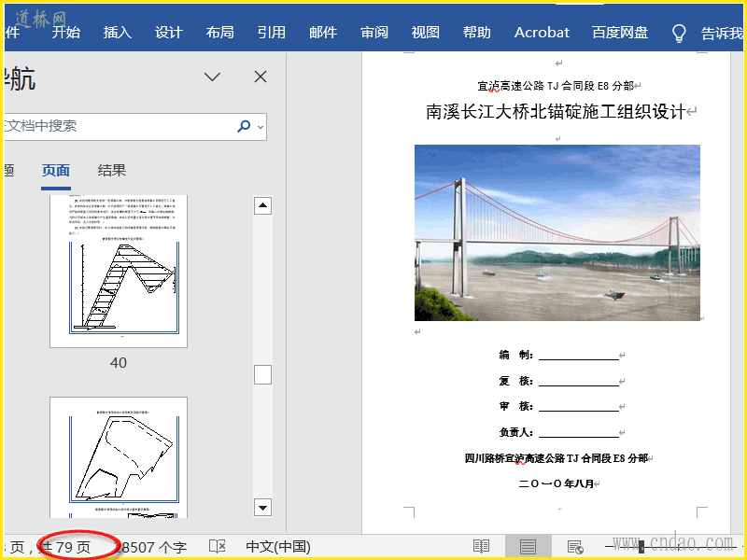The width and height of the screenshot is (747, 560).
Task: Switch to Print Layout view icon
Action: click(528, 547)
